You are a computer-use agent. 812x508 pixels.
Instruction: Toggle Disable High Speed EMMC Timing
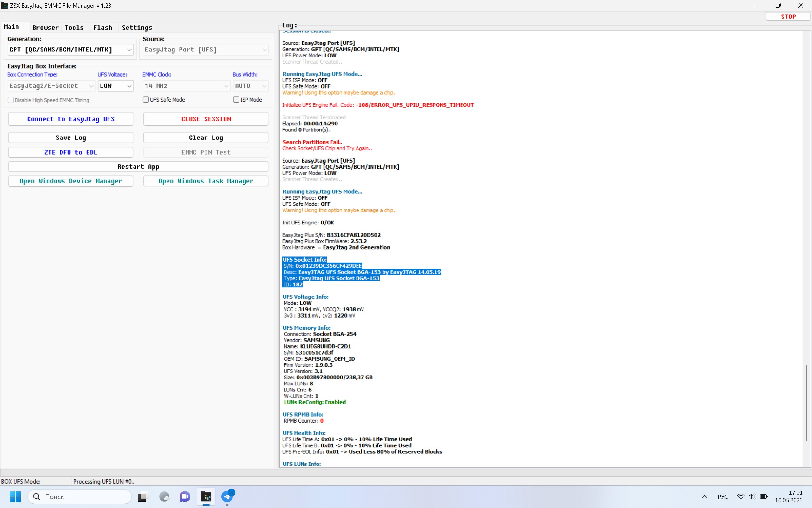pyautogui.click(x=11, y=100)
